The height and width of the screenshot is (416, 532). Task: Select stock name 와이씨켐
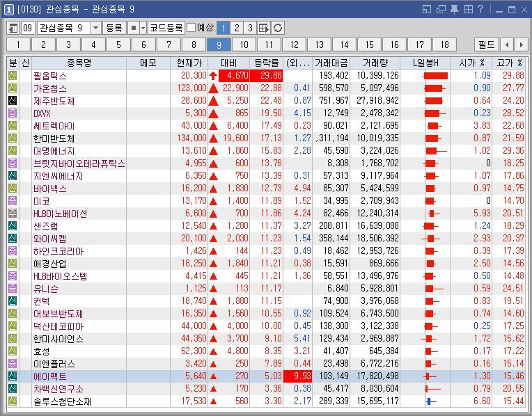click(50, 239)
